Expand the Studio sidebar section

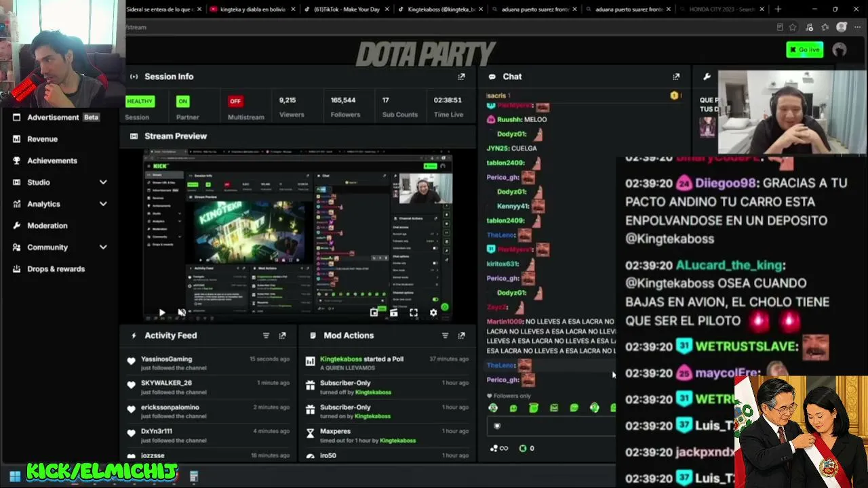[103, 182]
